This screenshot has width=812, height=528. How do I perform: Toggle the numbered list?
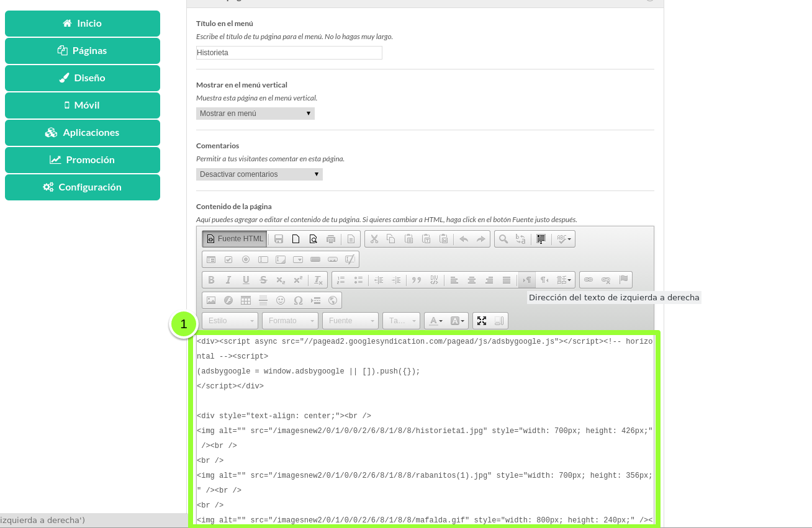point(341,280)
